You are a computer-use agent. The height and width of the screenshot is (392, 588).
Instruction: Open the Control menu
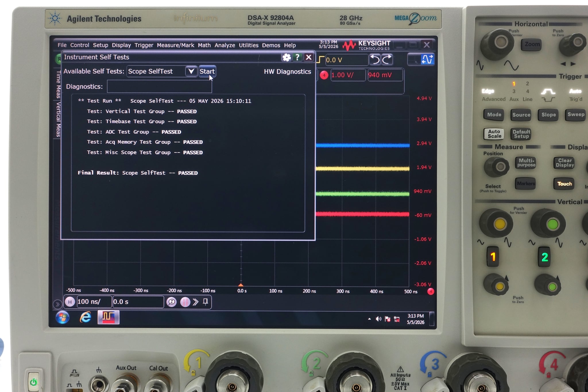[80, 45]
